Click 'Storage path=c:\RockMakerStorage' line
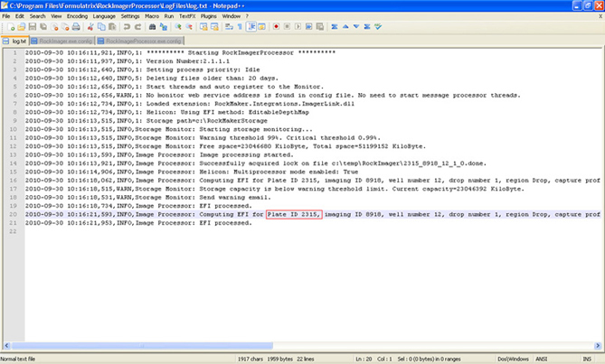The width and height of the screenshot is (605, 364). (x=147, y=120)
